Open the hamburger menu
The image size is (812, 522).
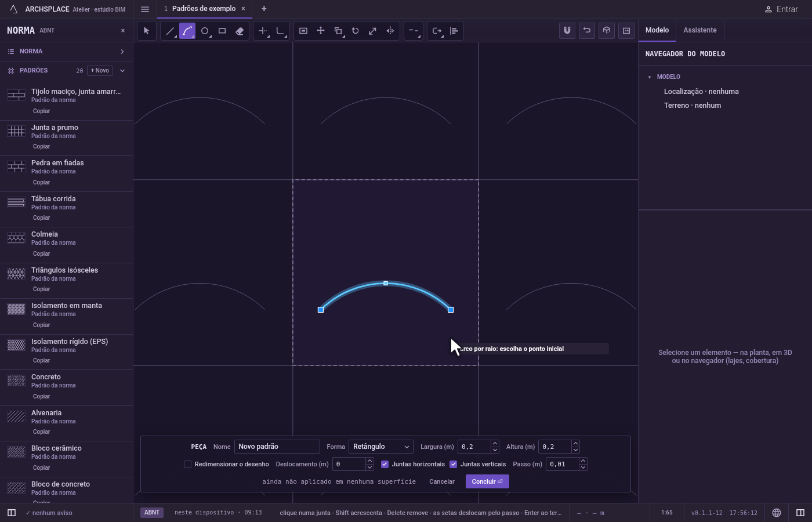coord(145,9)
